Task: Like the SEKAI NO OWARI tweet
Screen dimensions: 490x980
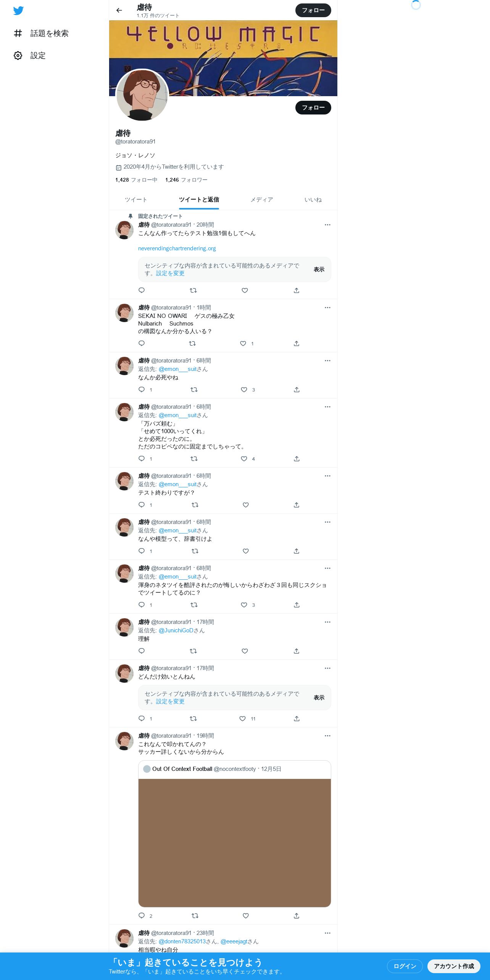Action: (243, 343)
